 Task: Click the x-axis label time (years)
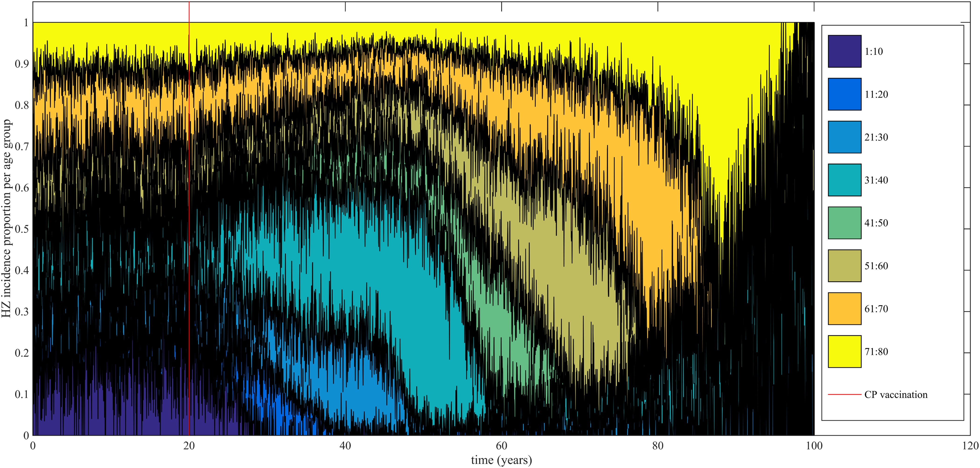(x=501, y=460)
